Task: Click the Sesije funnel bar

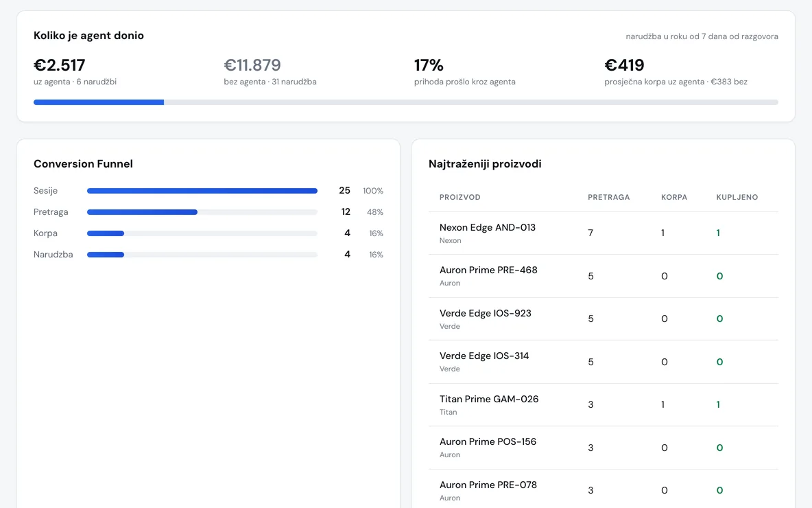Action: [202, 191]
